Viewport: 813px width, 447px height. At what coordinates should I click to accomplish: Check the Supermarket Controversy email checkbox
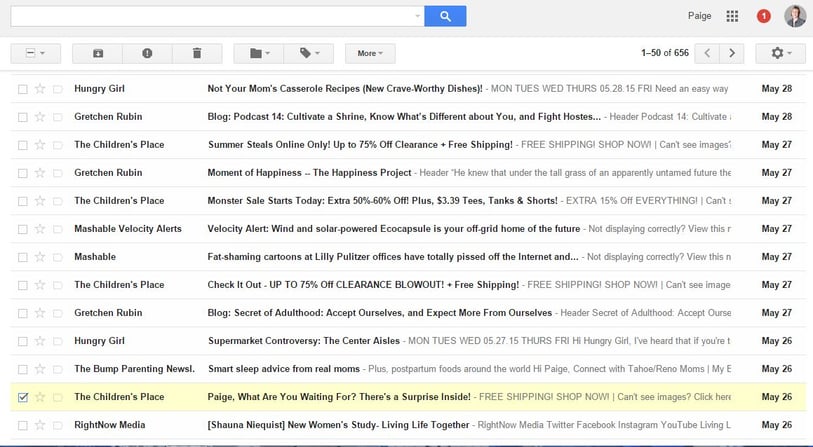click(23, 341)
